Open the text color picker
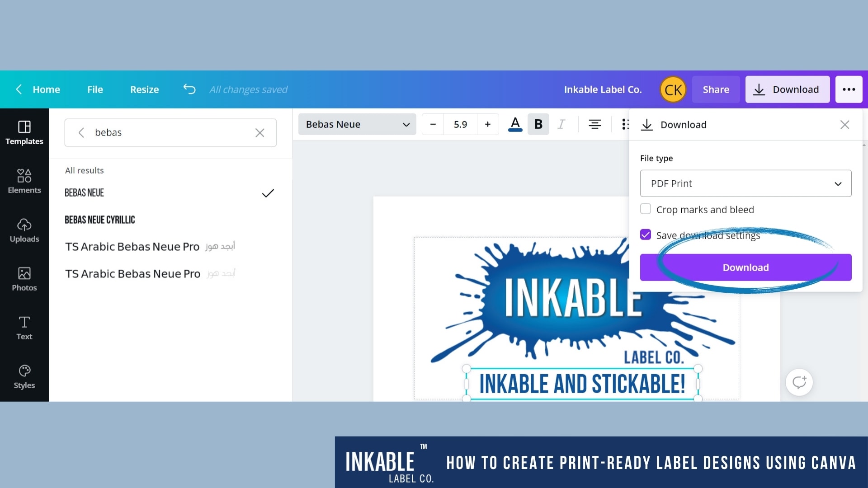This screenshot has width=868, height=488. click(515, 124)
